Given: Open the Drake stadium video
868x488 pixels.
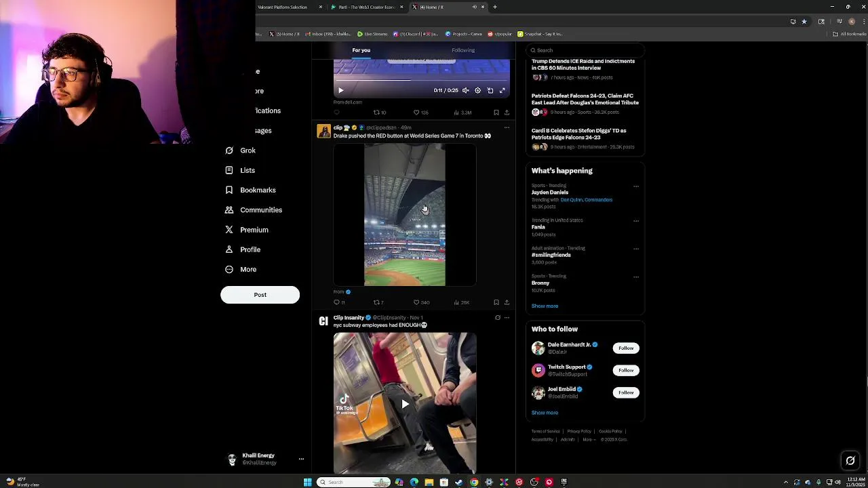Looking at the screenshot, I should pyautogui.click(x=405, y=215).
